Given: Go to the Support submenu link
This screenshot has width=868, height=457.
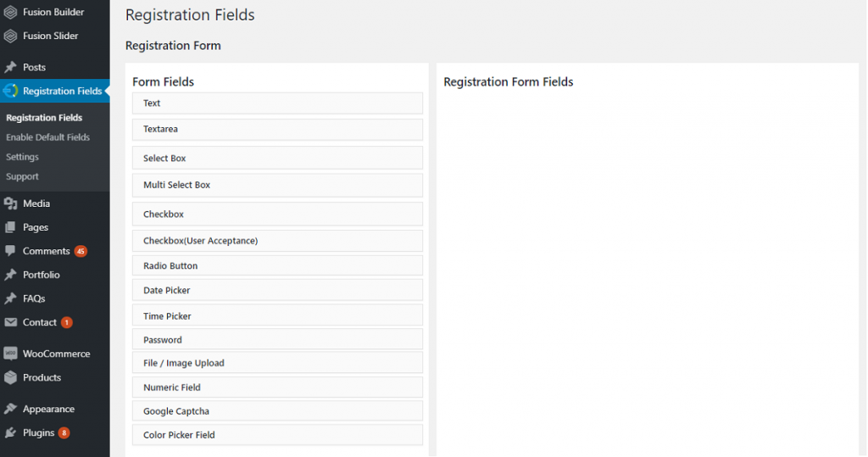Looking at the screenshot, I should (x=22, y=176).
